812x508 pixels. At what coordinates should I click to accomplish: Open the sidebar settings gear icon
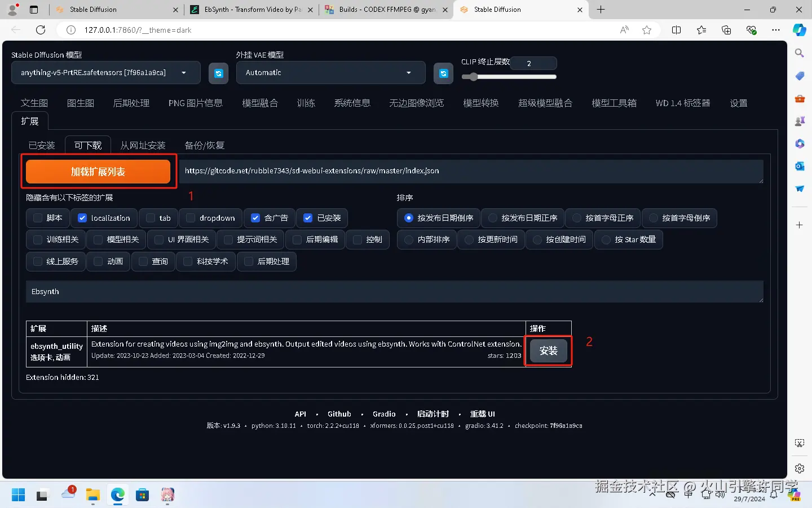(800, 468)
